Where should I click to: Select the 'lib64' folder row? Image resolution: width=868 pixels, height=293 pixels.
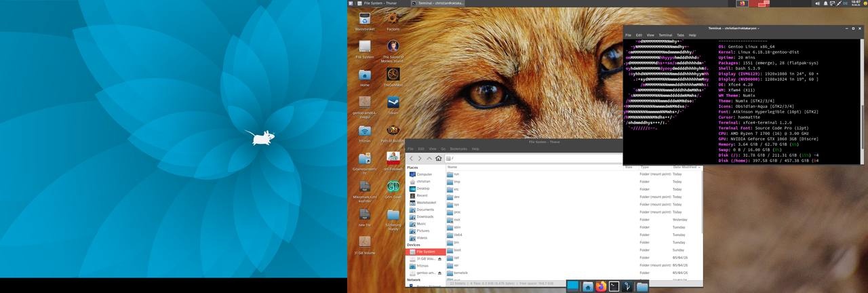[574, 235]
